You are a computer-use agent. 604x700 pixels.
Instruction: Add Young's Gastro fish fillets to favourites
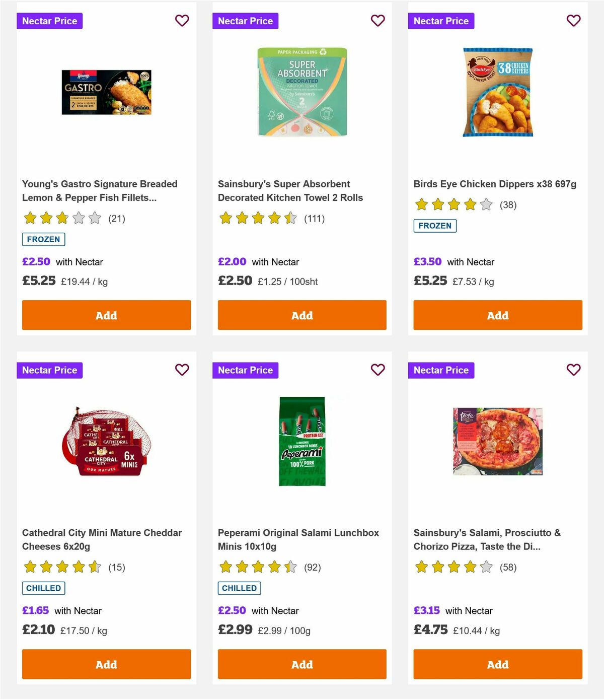click(x=182, y=21)
